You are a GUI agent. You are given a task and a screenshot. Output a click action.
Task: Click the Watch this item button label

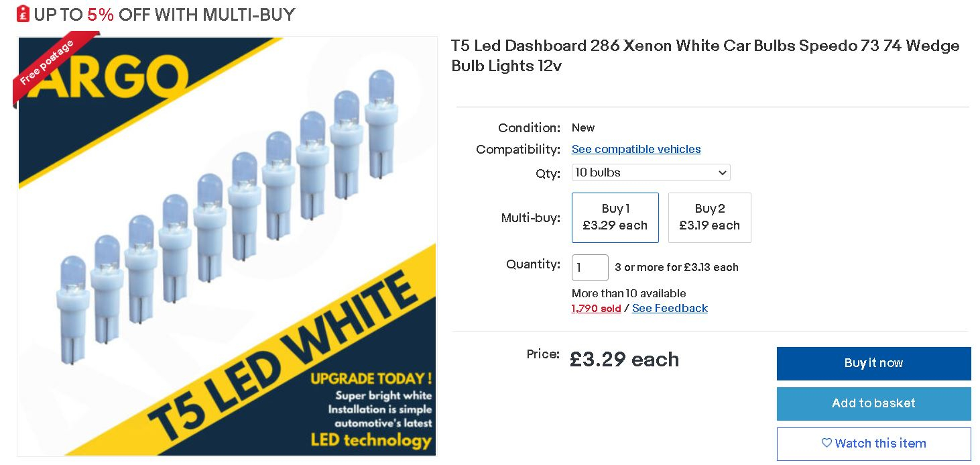click(x=880, y=444)
